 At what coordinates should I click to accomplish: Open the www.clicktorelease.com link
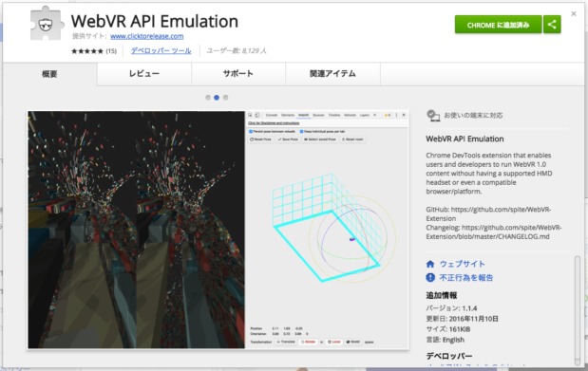(146, 36)
